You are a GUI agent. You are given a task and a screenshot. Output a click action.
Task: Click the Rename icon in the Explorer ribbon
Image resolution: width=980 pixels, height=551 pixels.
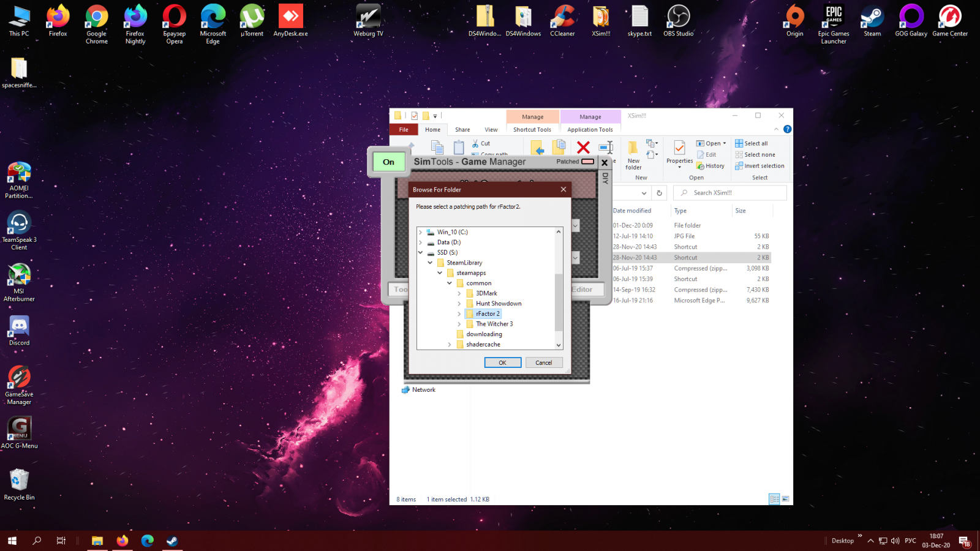(606, 147)
